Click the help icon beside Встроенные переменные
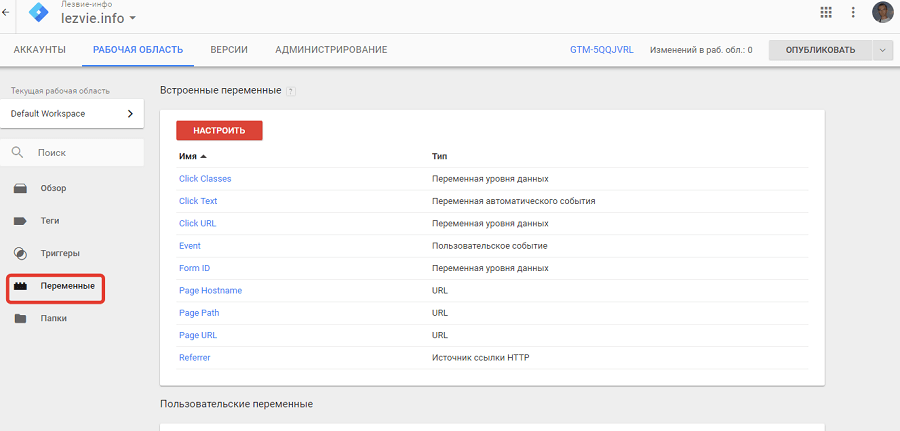This screenshot has width=900, height=431. pos(291,91)
